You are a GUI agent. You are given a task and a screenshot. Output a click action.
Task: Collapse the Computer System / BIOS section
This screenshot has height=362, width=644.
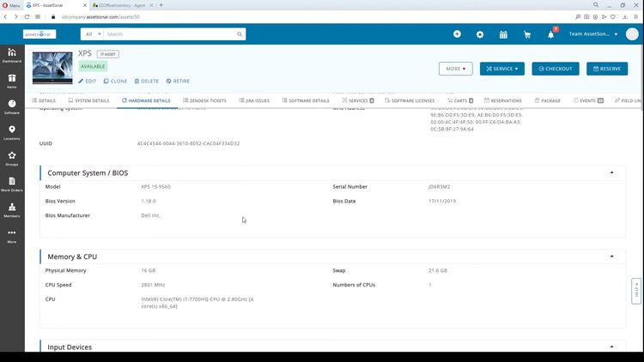pos(612,172)
